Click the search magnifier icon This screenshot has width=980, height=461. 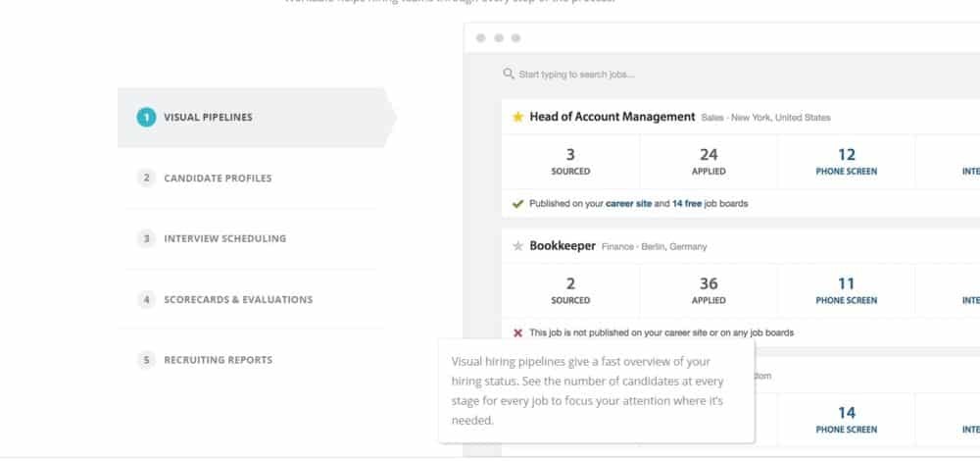coord(509,74)
